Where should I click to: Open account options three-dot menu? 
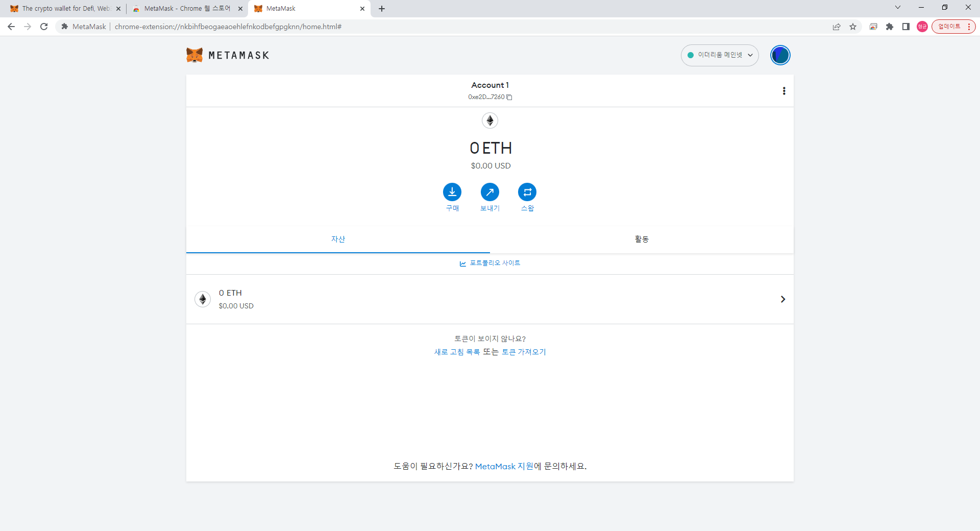pos(784,91)
